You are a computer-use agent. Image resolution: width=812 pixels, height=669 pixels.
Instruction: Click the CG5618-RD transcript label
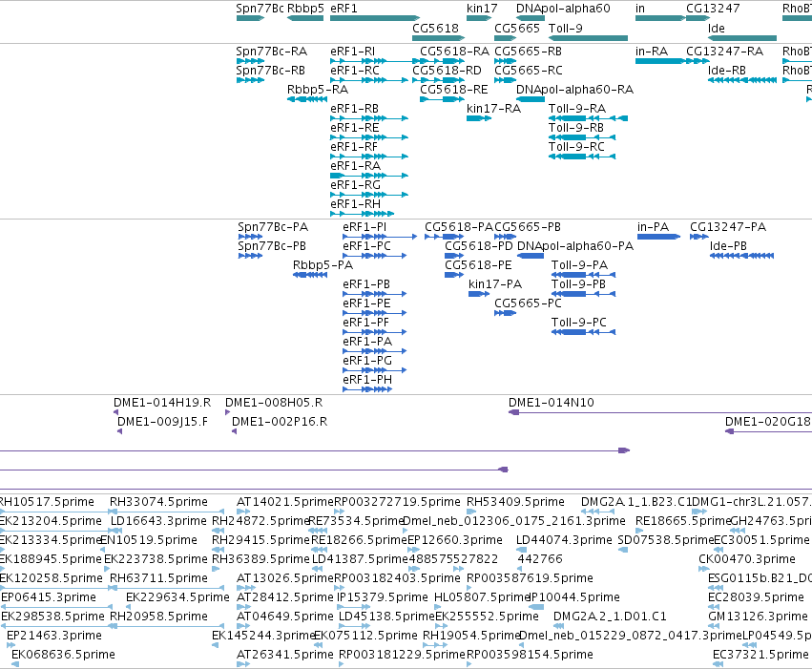447,70
